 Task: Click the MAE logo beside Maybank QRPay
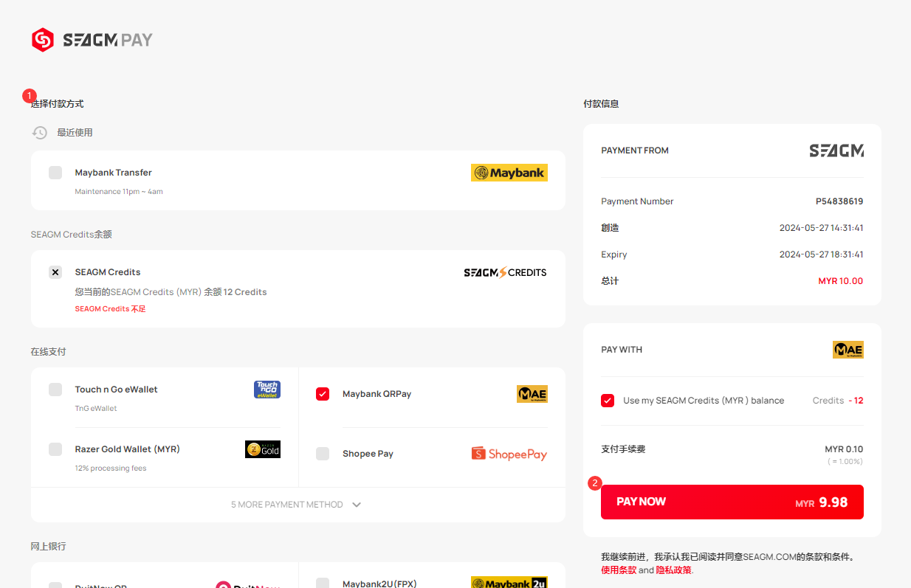click(x=532, y=394)
